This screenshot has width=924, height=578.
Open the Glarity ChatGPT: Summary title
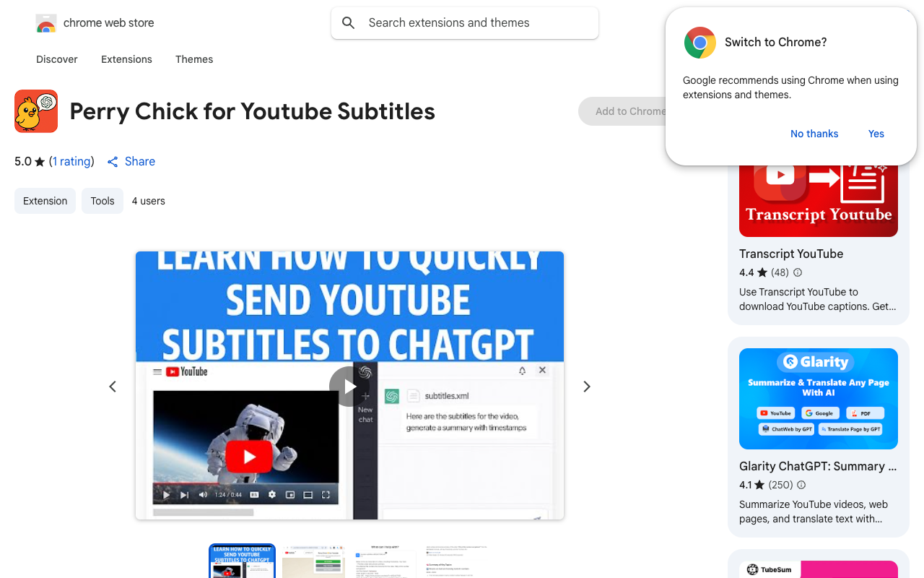(819, 466)
